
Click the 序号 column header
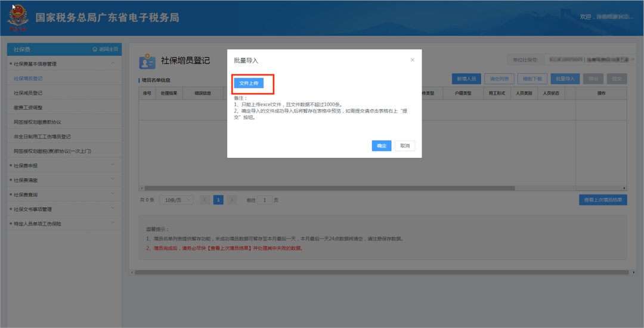[x=147, y=93]
